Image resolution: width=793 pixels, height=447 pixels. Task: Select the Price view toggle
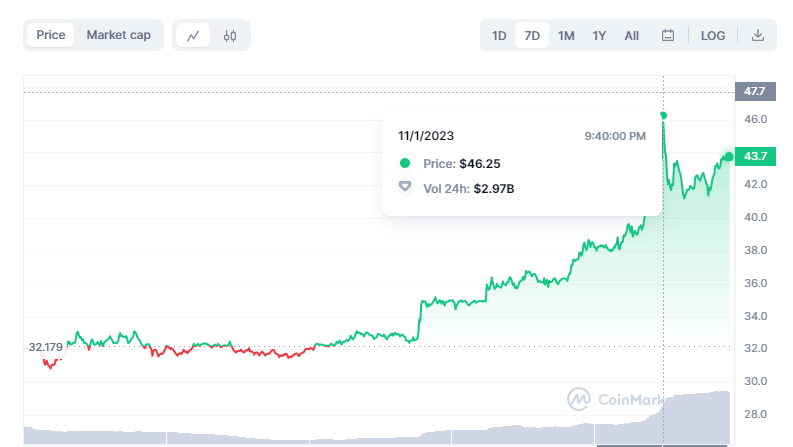point(51,35)
